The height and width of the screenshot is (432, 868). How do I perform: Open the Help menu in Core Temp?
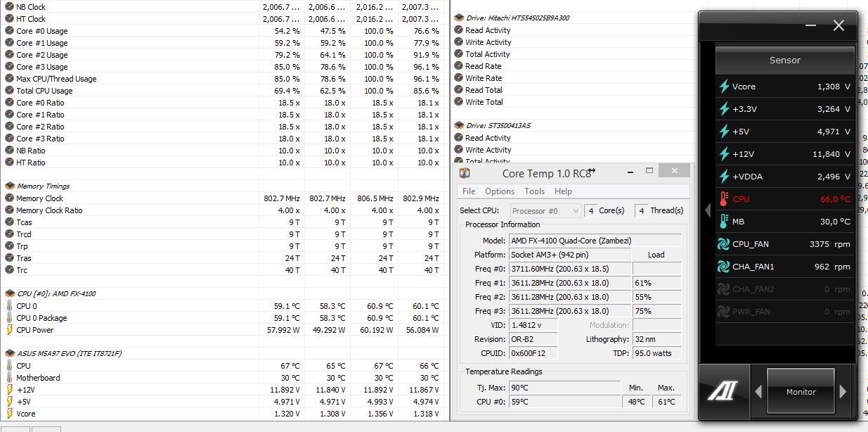(x=563, y=191)
